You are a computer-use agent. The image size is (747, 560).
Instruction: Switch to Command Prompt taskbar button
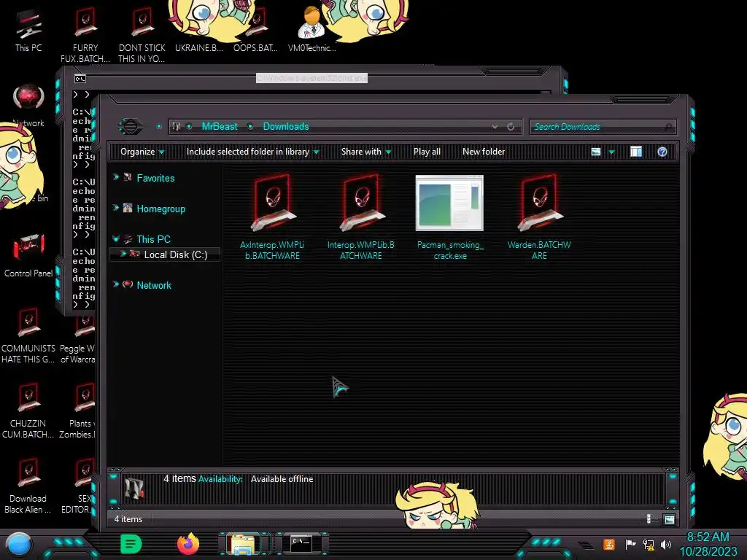coord(301,544)
